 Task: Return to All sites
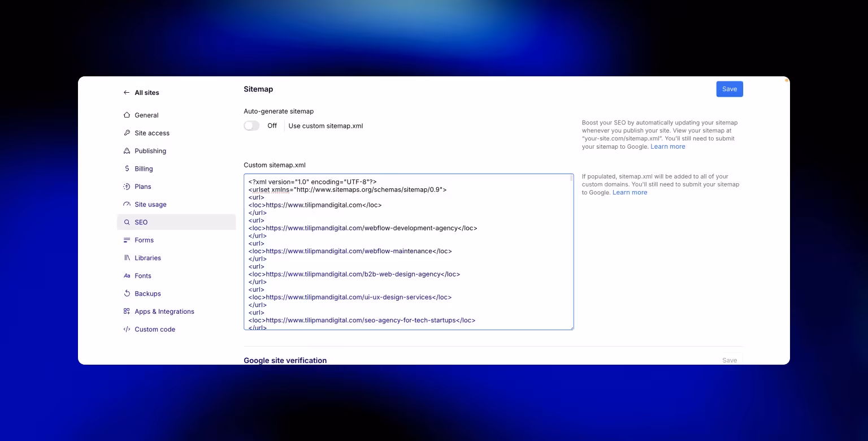[146, 93]
